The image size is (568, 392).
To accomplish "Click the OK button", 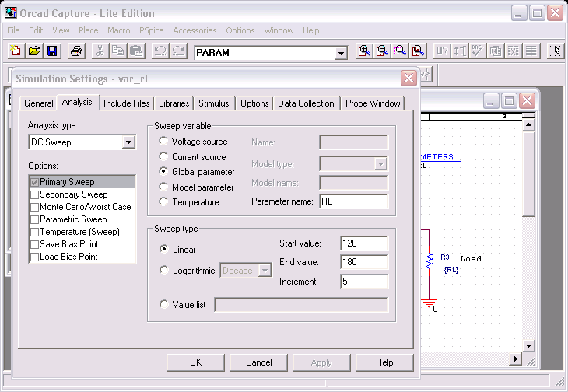I will click(195, 362).
